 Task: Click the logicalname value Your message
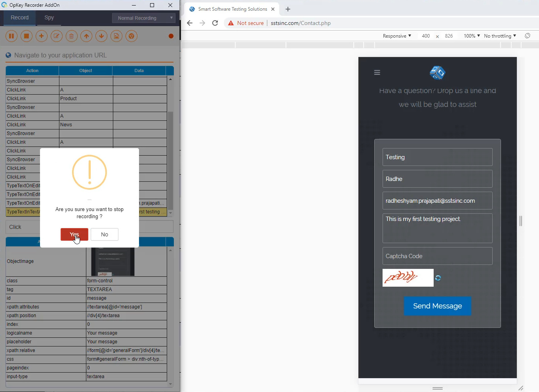pyautogui.click(x=126, y=333)
